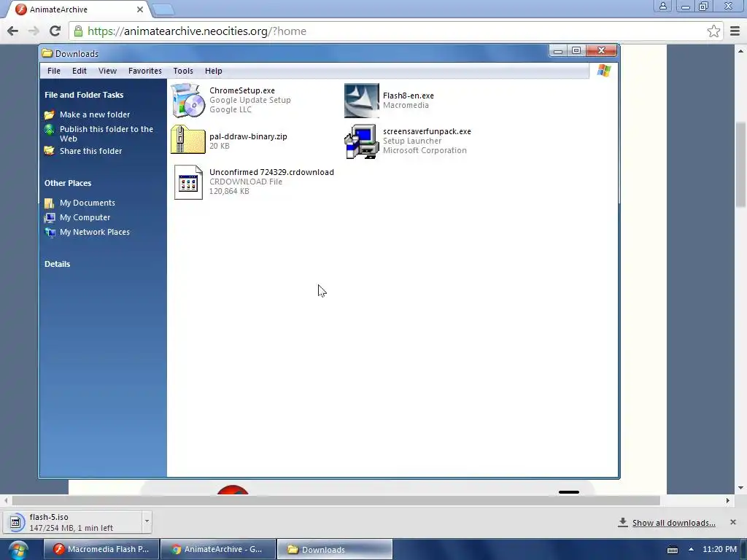Select the Unconfirmed 724329.crdownload file icon
The width and height of the screenshot is (747, 560).
[188, 182]
